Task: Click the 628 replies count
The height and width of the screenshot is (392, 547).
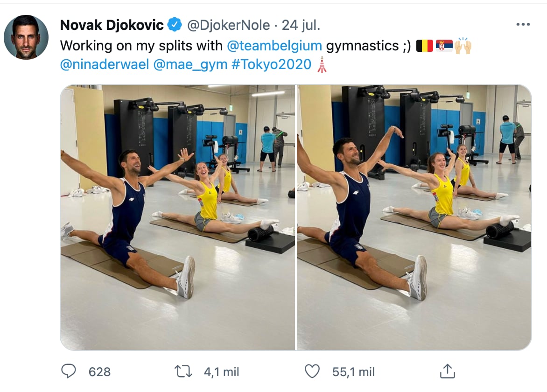Action: (99, 372)
